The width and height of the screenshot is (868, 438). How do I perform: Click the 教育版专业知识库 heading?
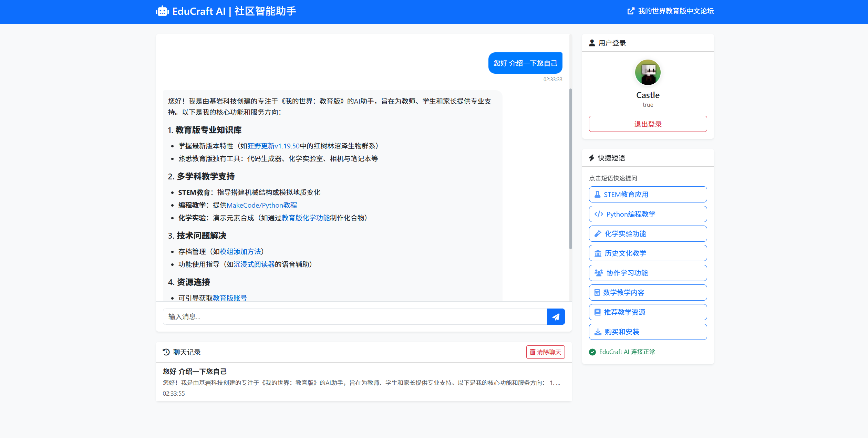208,130
